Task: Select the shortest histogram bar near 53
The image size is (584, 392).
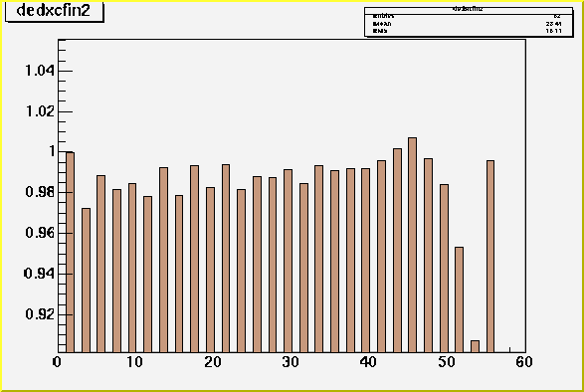Action: pos(475,346)
